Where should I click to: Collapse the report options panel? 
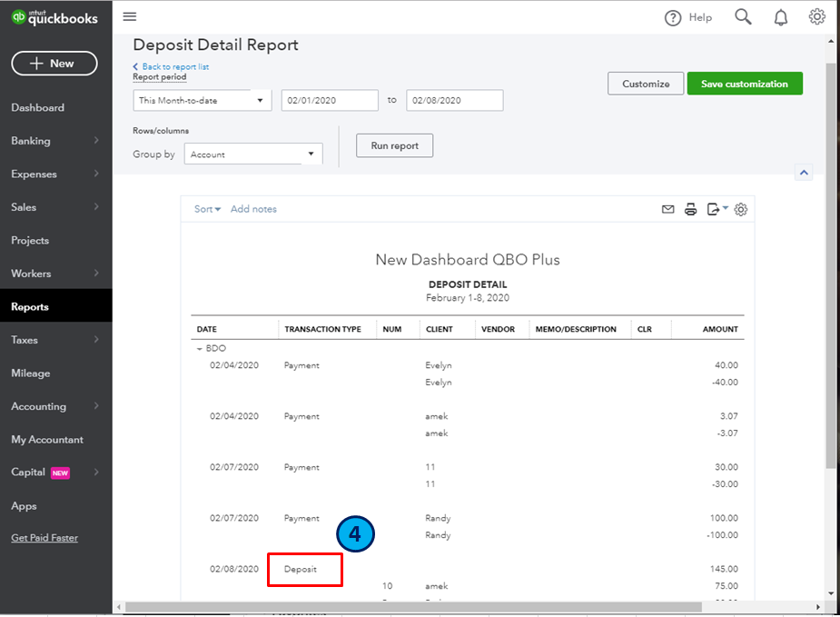click(803, 173)
